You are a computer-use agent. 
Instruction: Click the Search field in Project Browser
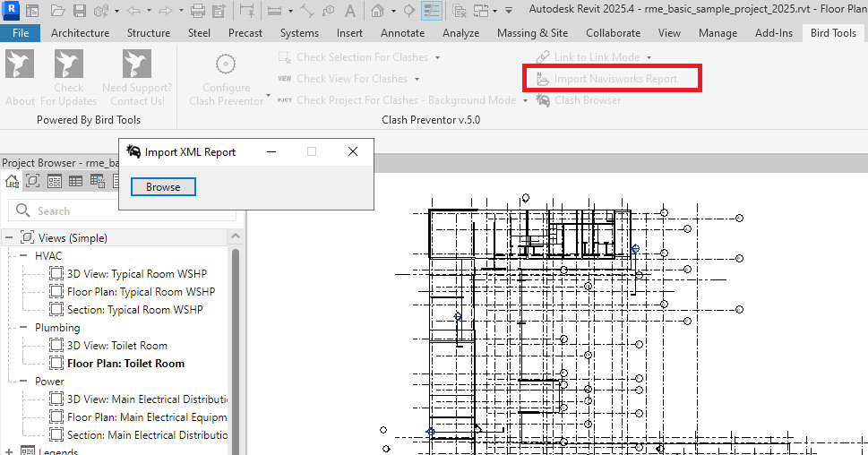tap(123, 210)
